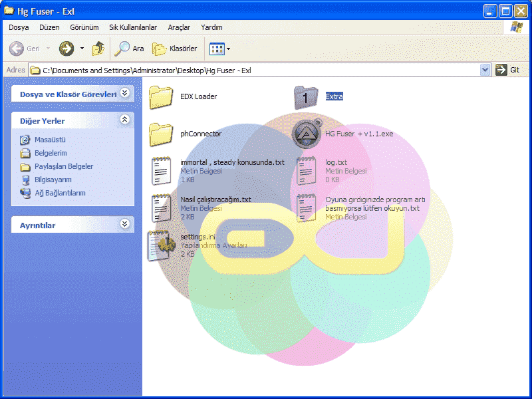The width and height of the screenshot is (532, 399).
Task: Expand the address bar dropdown
Action: tap(485, 70)
